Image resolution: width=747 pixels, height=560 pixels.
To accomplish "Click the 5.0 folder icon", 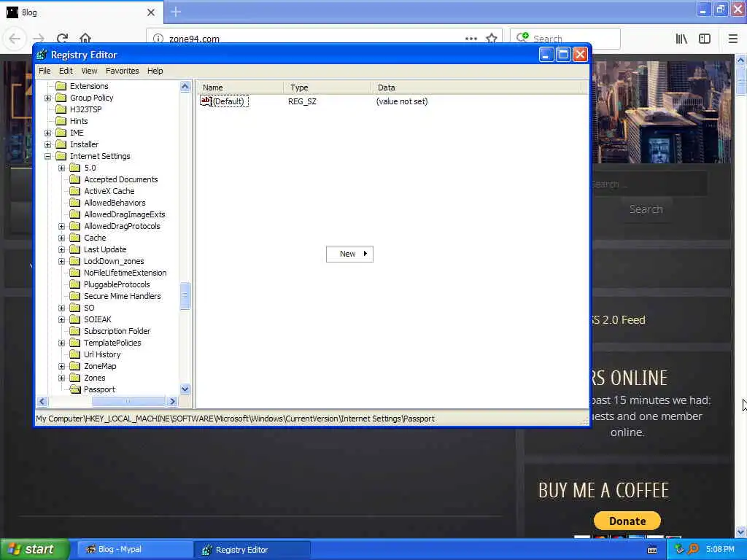I will (75, 168).
